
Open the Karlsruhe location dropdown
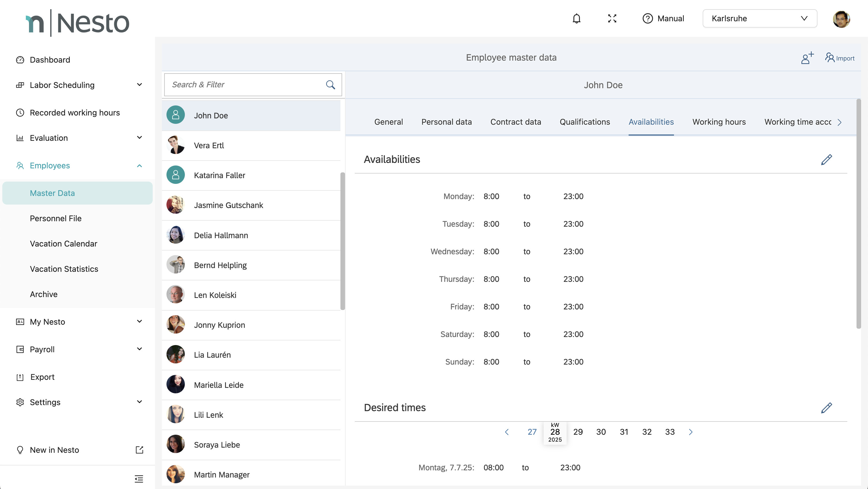[x=759, y=19]
